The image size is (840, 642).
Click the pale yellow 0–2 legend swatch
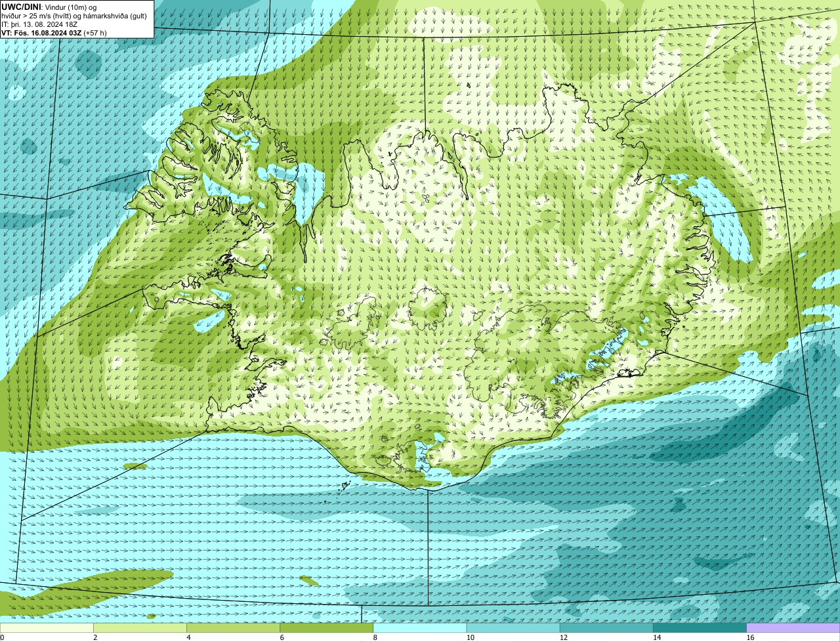(x=47, y=628)
